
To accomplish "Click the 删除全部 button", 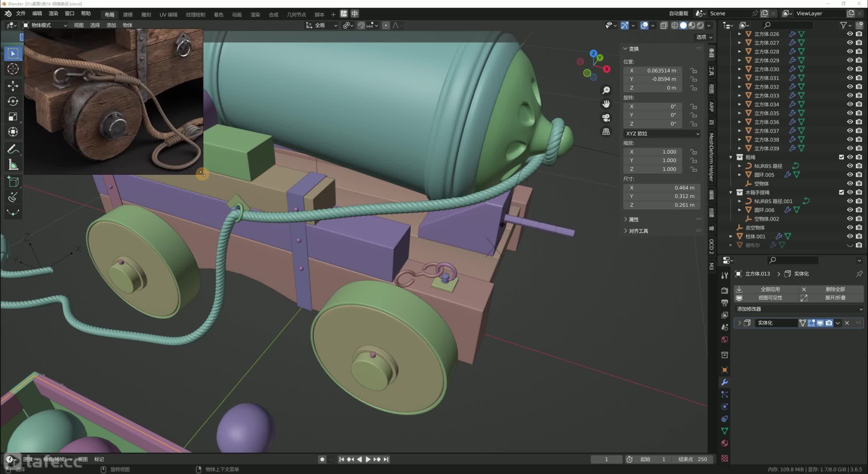I will [x=831, y=289].
